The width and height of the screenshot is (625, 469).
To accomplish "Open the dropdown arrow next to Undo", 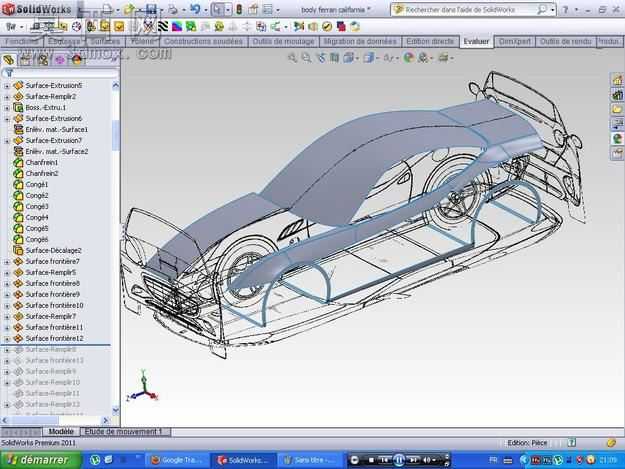I will click(x=205, y=9).
